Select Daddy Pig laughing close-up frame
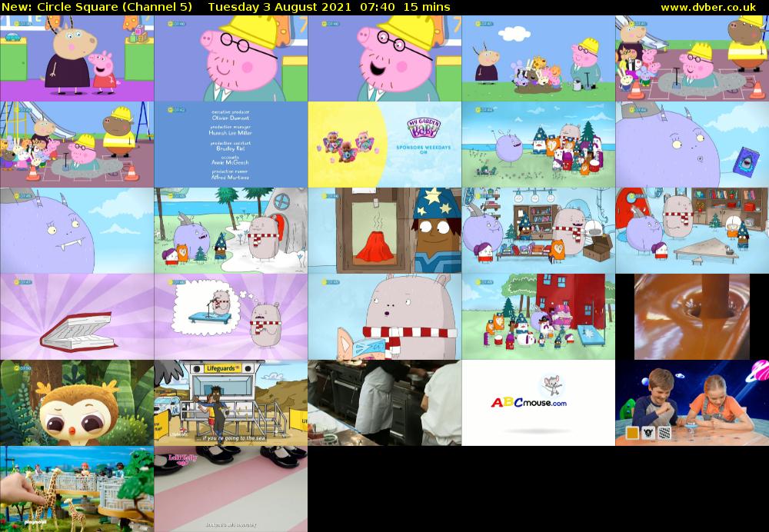This screenshot has width=769, height=532. [x=385, y=58]
